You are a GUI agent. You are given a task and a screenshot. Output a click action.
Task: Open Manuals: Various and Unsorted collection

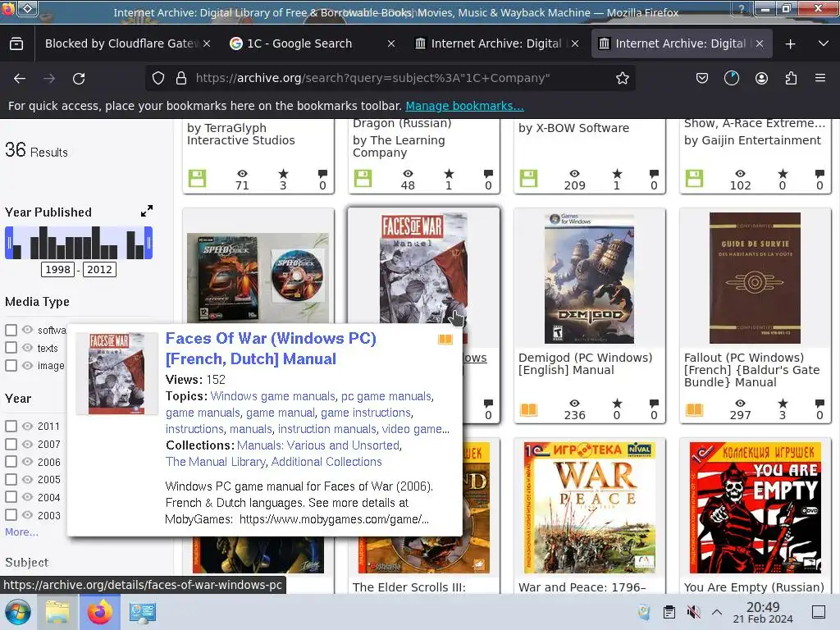(318, 445)
